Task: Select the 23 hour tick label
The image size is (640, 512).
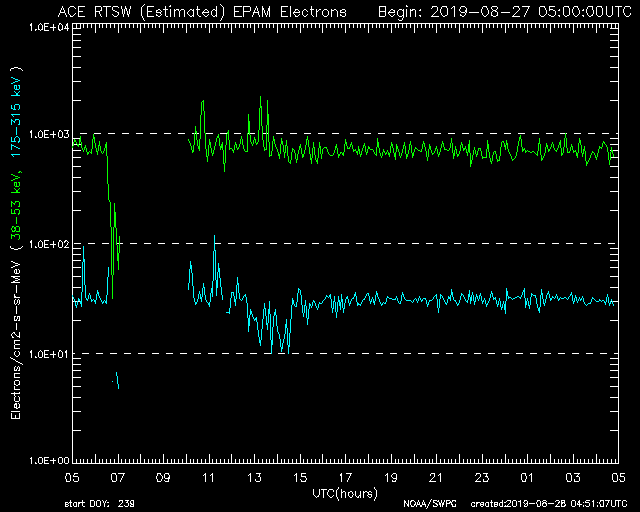Action: coord(482,479)
